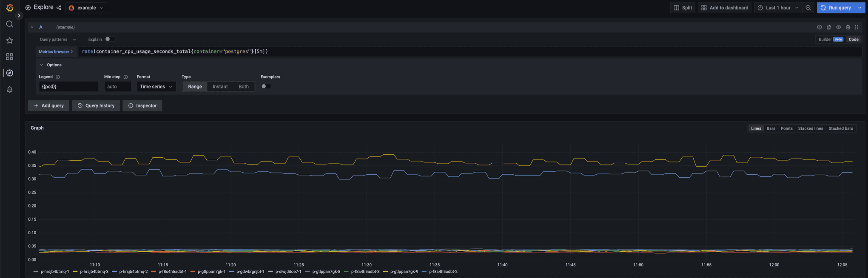Click the Legend input field
The image size is (868, 278).
68,87
